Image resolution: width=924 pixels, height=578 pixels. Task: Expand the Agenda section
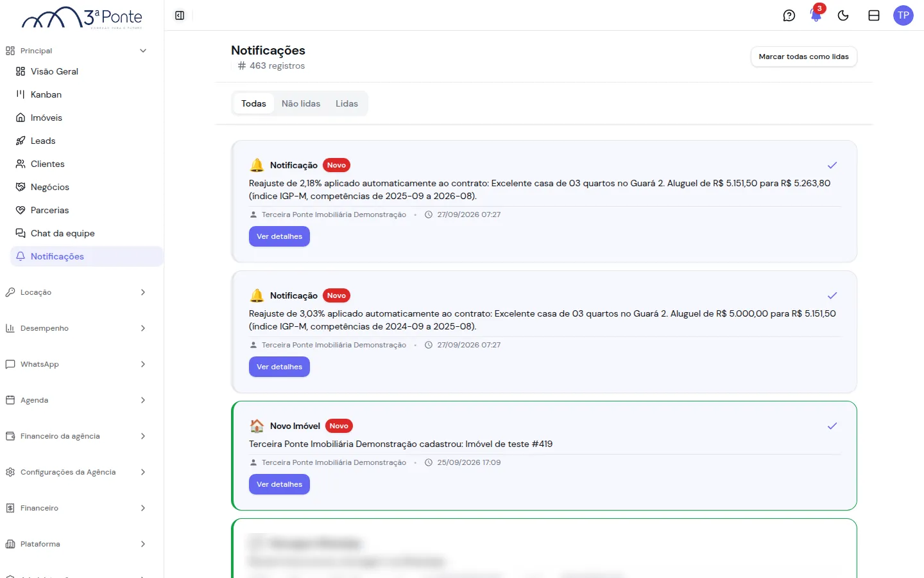pos(143,400)
